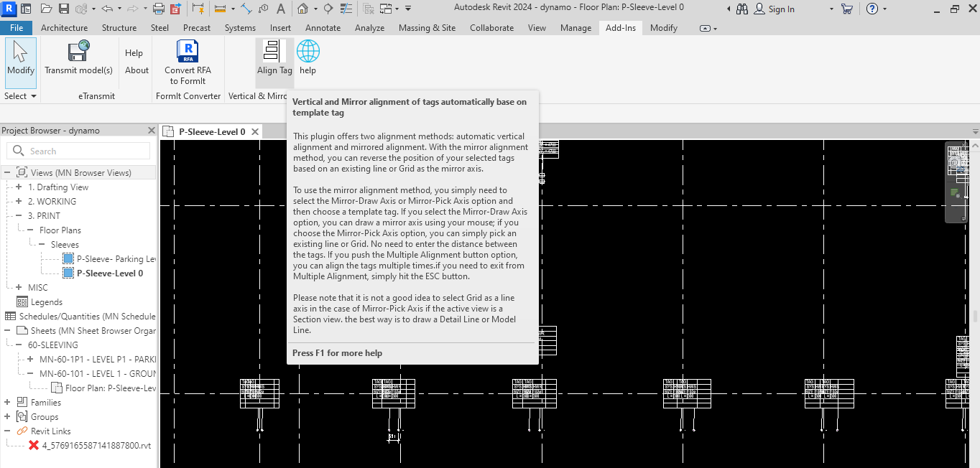
Task: Expand the MISC node
Action: point(19,288)
